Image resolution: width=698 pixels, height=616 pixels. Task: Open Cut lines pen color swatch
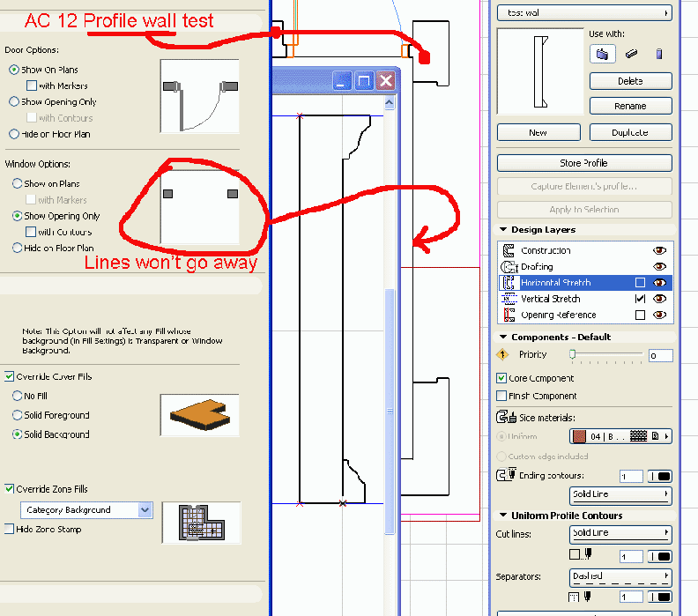pos(660,556)
